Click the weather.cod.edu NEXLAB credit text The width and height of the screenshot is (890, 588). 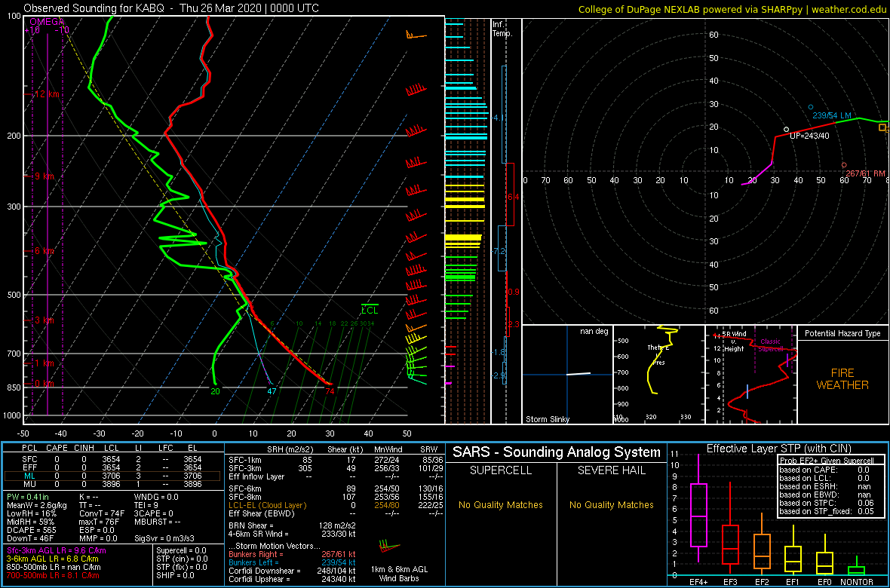tap(731, 8)
